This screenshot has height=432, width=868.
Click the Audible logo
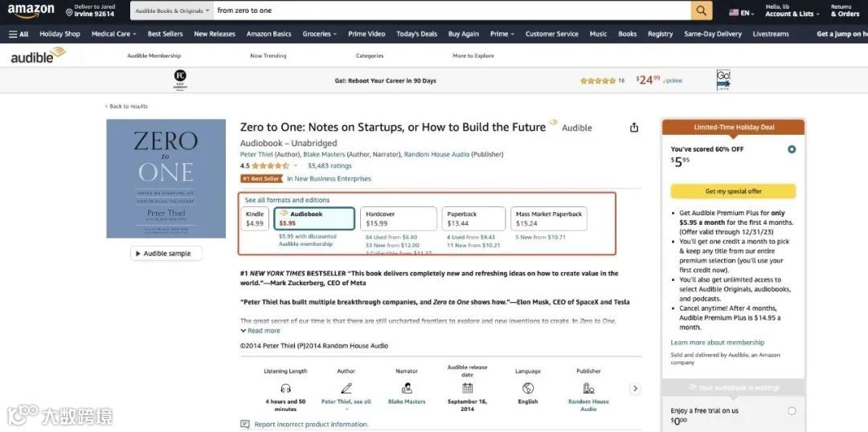(x=38, y=55)
